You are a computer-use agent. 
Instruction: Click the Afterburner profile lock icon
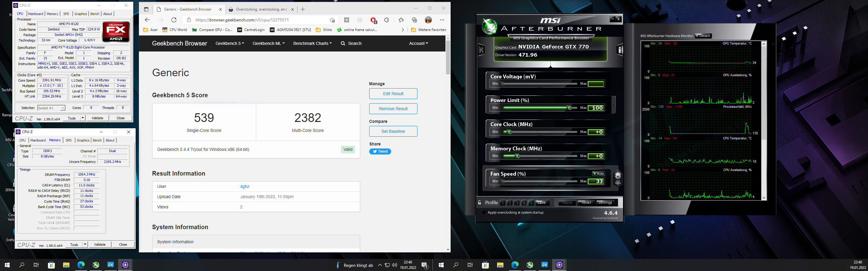tap(480, 203)
